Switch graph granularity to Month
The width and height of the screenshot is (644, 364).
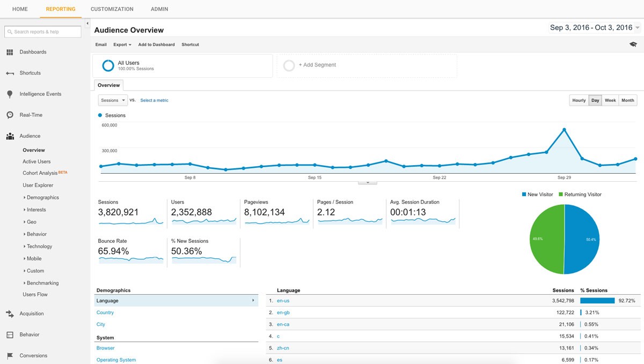tap(627, 100)
